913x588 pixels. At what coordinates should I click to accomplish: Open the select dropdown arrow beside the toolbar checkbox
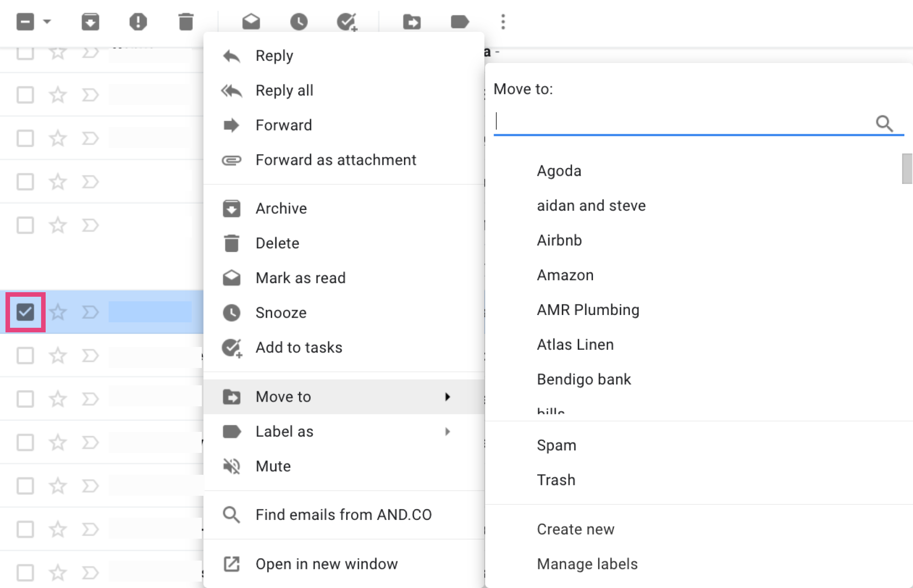click(47, 21)
